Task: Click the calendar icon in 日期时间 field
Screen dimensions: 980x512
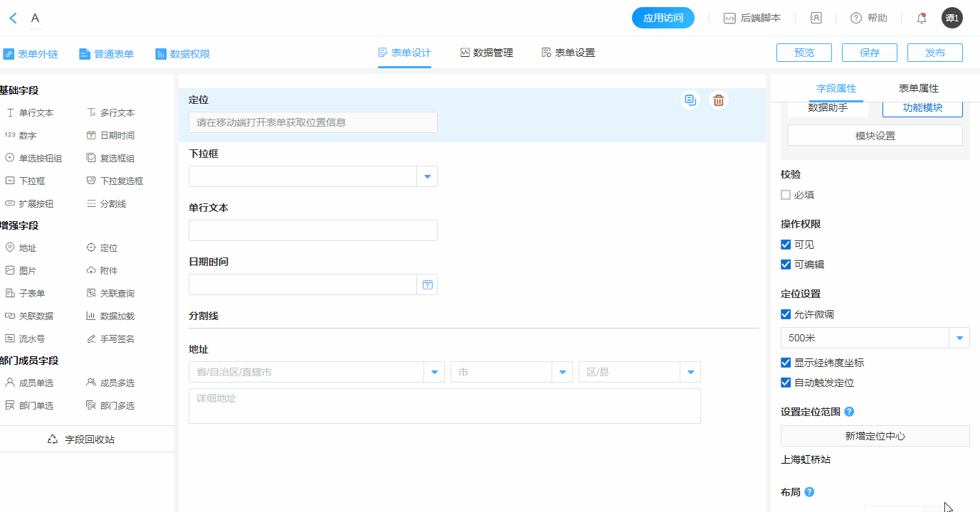Action: (427, 284)
